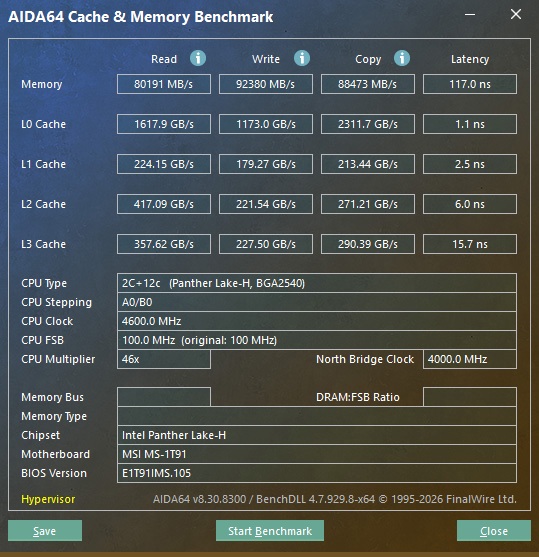The width and height of the screenshot is (539, 557).
Task: Select the Memory copy value 88473 MB/s
Action: (368, 84)
